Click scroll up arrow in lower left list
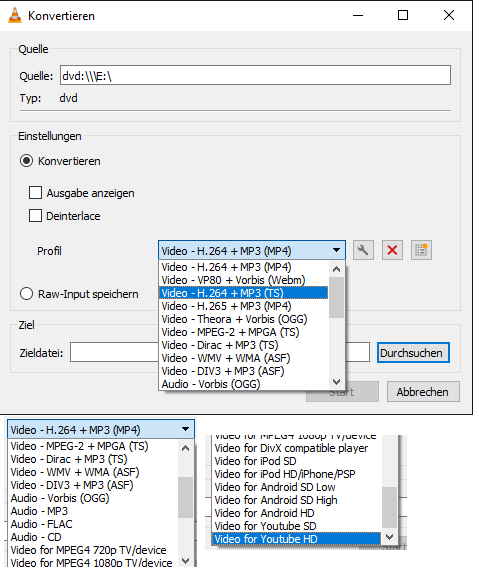The image size is (479, 579). (185, 448)
